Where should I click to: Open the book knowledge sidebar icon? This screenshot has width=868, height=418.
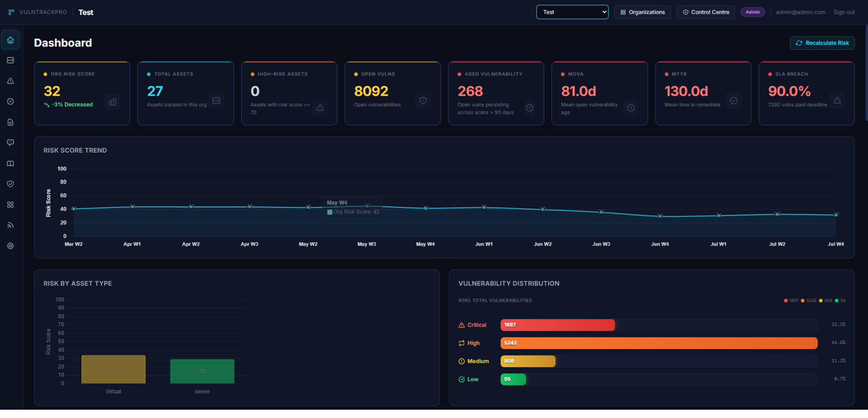point(10,163)
